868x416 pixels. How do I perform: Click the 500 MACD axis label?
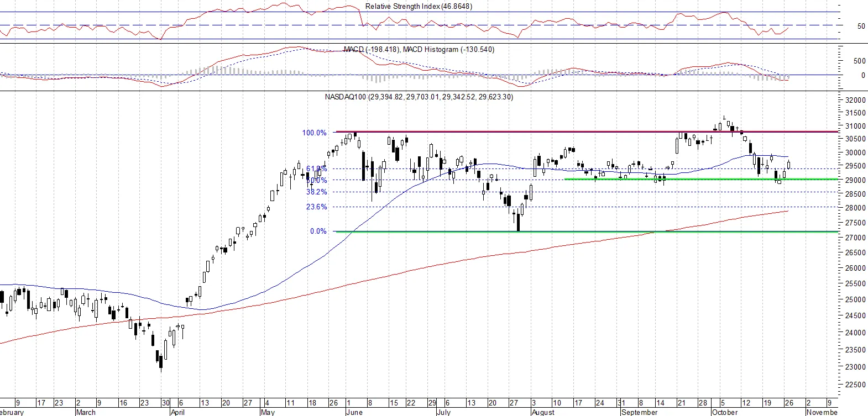pos(860,61)
